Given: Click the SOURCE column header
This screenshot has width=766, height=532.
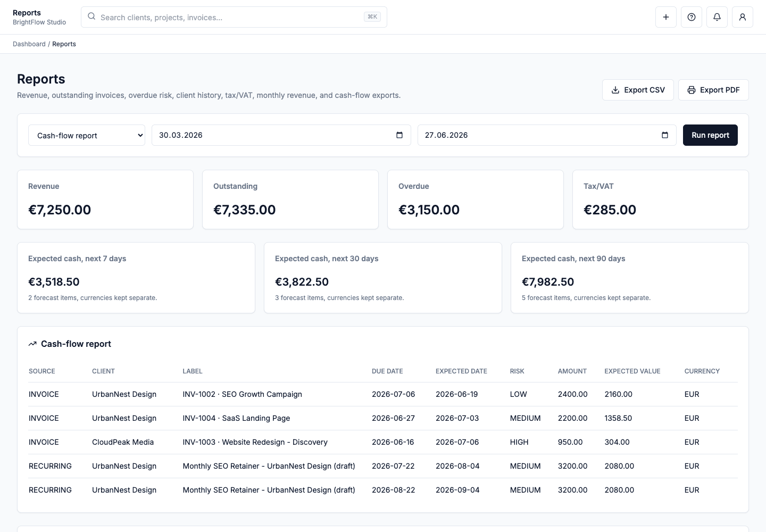Looking at the screenshot, I should click(42, 371).
